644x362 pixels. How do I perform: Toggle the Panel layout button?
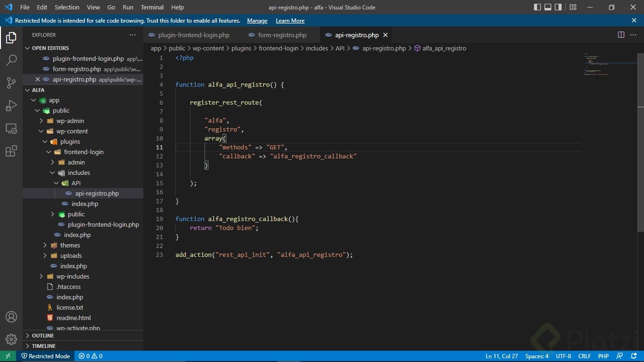(548, 7)
